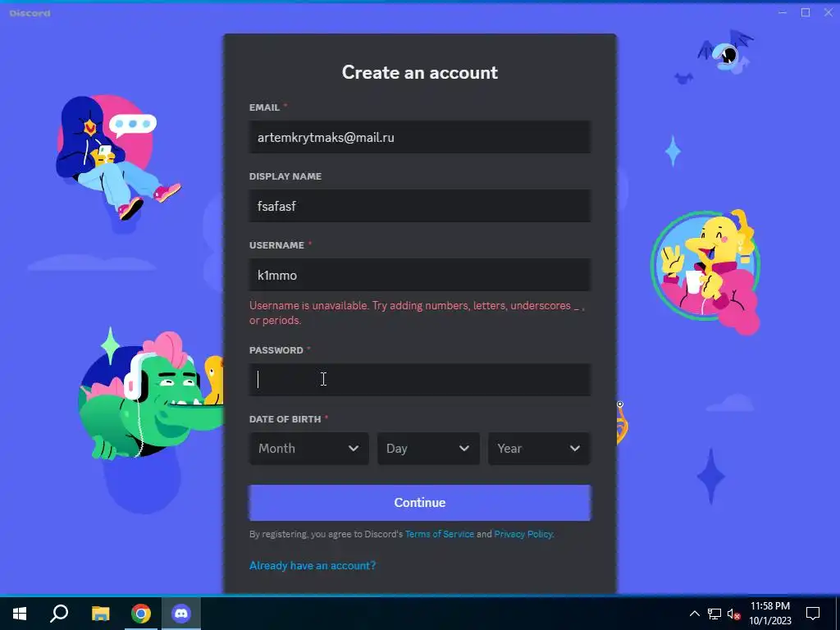Click the 'DATE OF BIRTH' label

tap(285, 419)
